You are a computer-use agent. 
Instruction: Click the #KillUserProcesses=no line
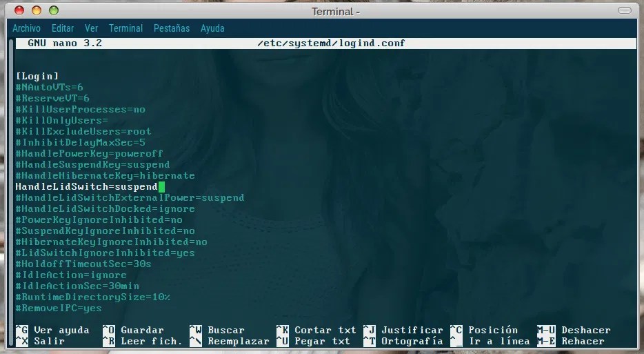coord(81,109)
